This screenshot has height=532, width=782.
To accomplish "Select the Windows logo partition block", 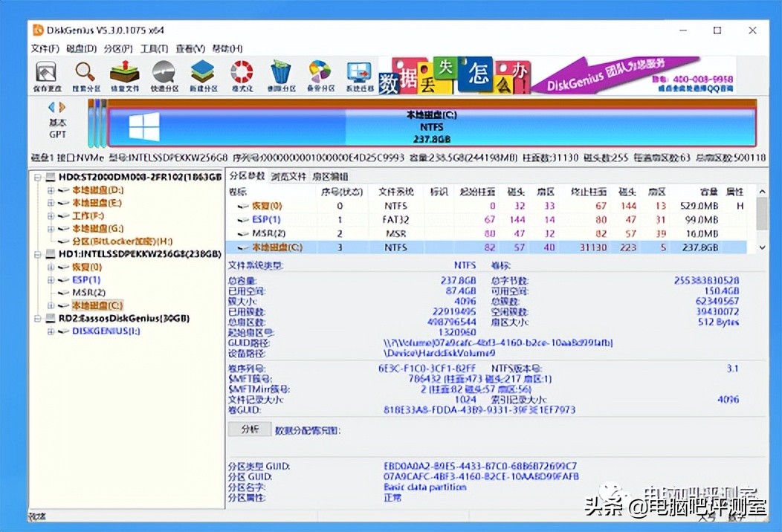I will pyautogui.click(x=143, y=126).
